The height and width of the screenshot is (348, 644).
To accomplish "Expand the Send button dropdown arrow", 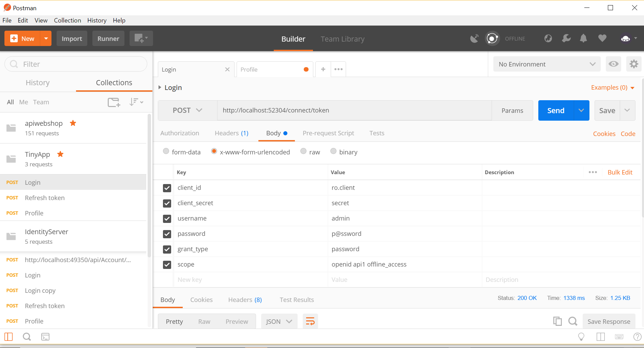I will [x=581, y=110].
